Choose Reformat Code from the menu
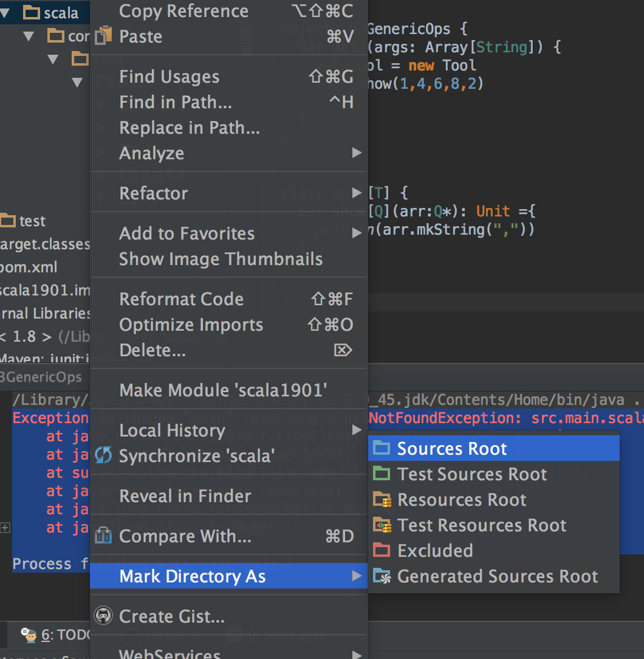 (x=182, y=298)
